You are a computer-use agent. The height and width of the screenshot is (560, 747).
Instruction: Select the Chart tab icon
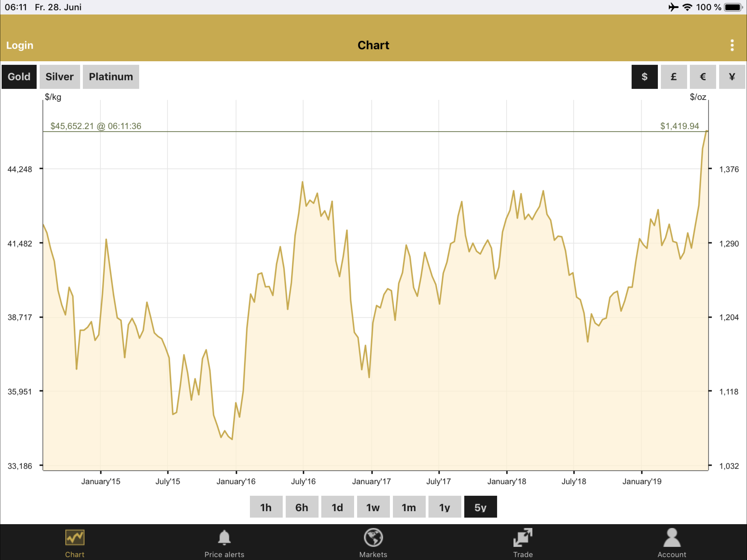pos(75,537)
